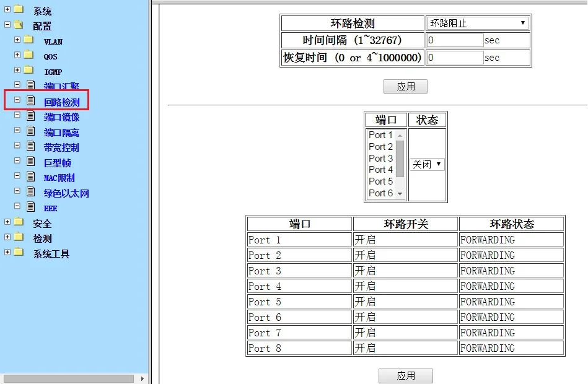Select Port 4 in the port listbox
Screen dimensions: 588x384
[x=380, y=170]
